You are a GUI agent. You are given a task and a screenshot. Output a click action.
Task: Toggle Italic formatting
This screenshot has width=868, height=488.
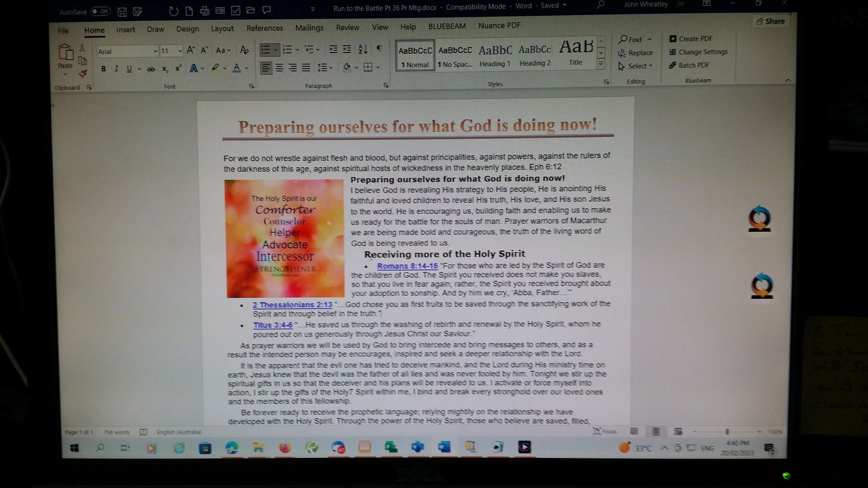[x=116, y=69]
